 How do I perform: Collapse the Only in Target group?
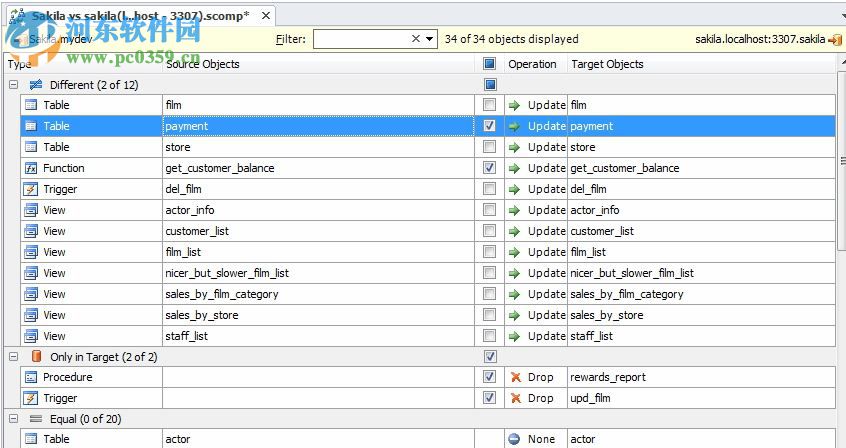pyautogui.click(x=14, y=357)
